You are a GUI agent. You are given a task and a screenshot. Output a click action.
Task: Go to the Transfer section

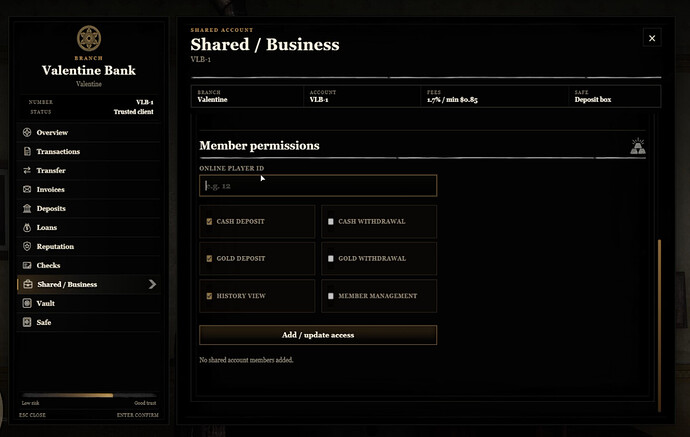tap(89, 170)
